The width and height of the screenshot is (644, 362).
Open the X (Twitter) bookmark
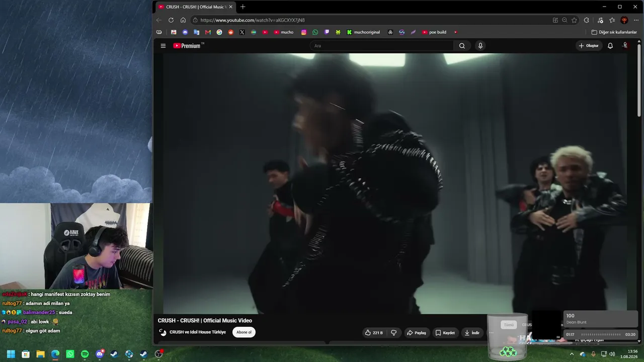tap(242, 32)
